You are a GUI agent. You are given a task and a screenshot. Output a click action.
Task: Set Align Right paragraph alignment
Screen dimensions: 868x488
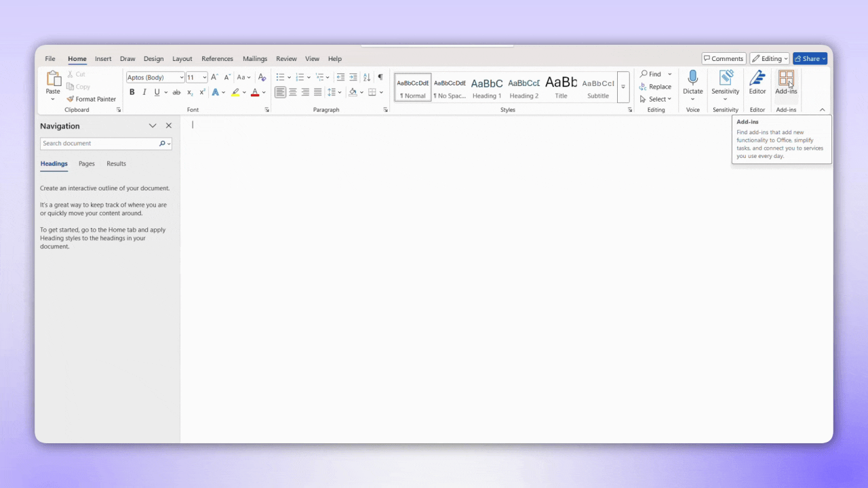[305, 92]
